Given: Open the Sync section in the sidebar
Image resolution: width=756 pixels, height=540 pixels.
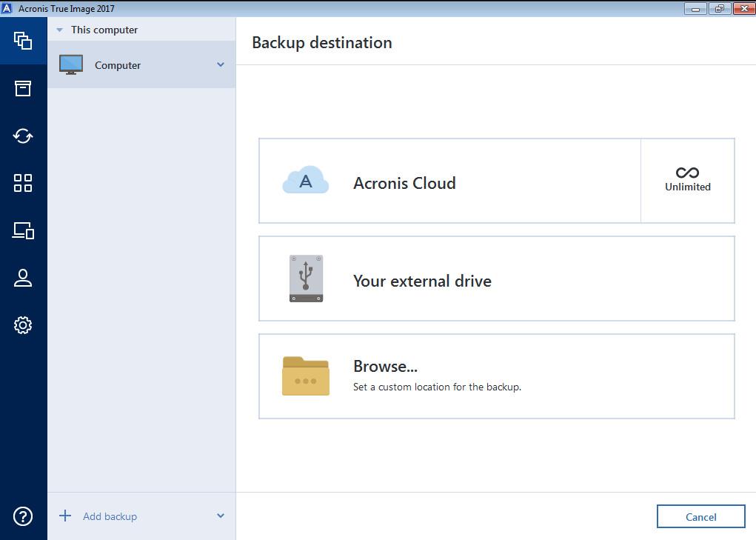Looking at the screenshot, I should [23, 136].
